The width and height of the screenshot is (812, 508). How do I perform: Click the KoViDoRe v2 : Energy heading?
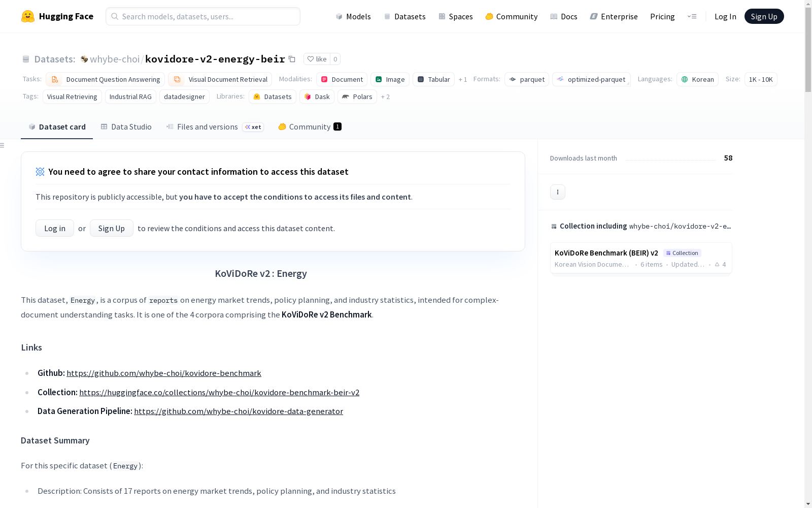pyautogui.click(x=261, y=273)
